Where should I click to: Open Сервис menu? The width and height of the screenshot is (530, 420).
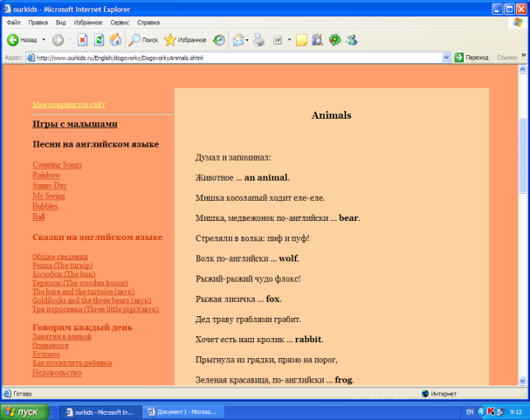[120, 23]
